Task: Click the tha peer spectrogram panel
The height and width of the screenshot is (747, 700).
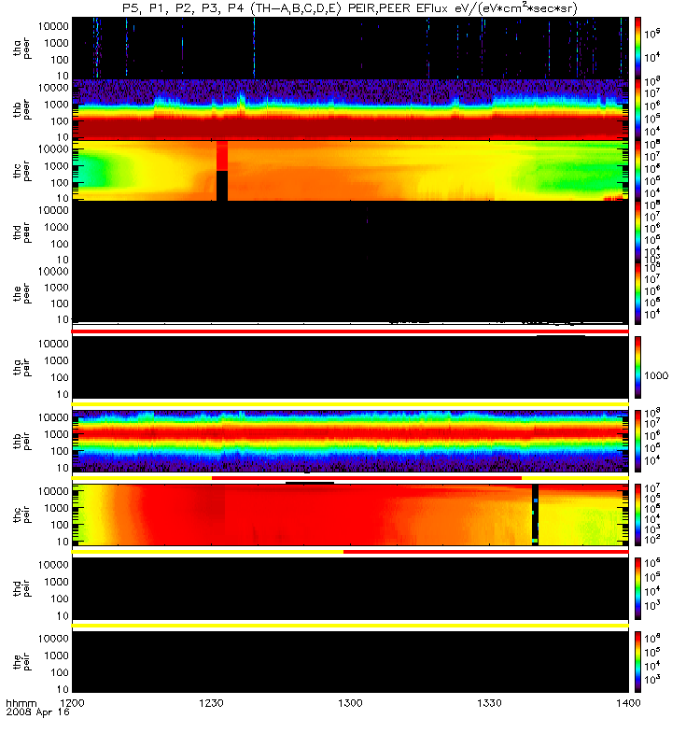Action: tap(350, 49)
